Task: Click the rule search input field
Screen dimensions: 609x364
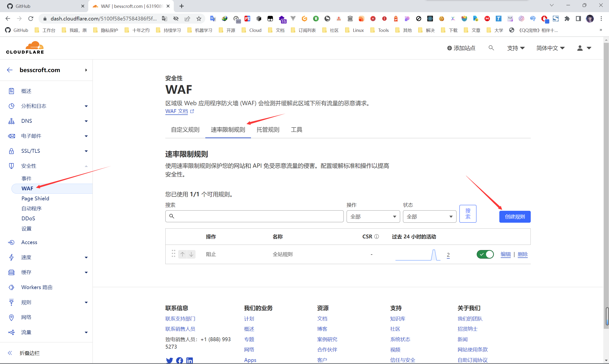Action: coord(254,216)
